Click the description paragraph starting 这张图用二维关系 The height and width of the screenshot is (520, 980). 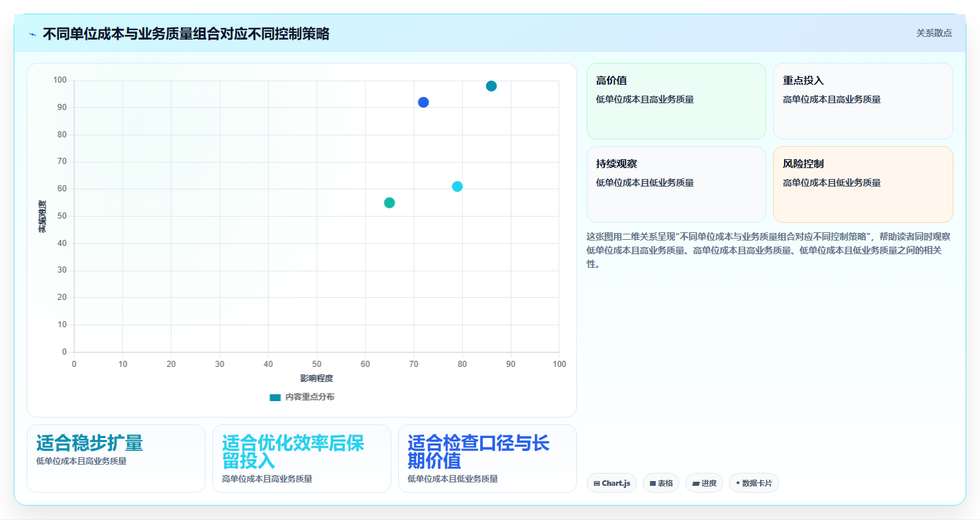[768, 251]
